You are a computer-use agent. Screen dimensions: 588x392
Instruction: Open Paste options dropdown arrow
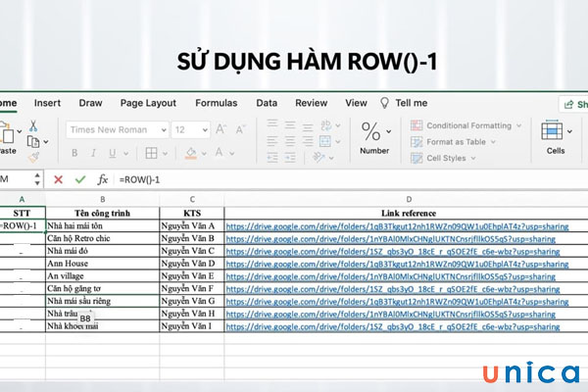click(x=20, y=131)
